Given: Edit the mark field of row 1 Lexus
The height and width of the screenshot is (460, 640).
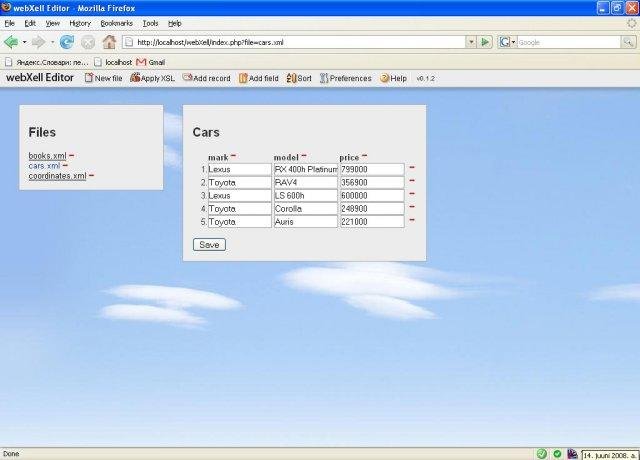Looking at the screenshot, I should (x=240, y=169).
